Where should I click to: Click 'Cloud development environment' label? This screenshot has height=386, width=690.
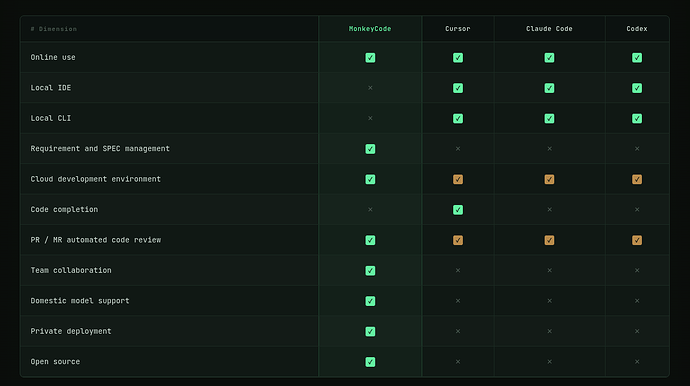95,179
